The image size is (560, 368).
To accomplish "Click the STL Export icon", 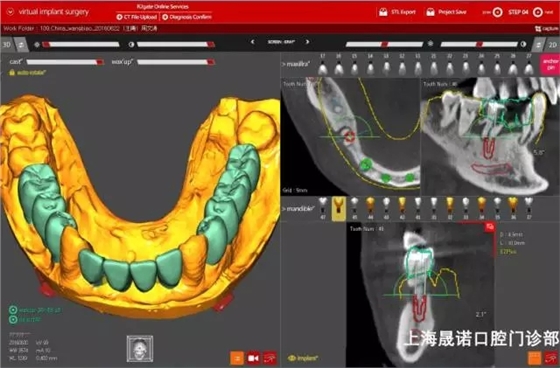I will point(383,12).
